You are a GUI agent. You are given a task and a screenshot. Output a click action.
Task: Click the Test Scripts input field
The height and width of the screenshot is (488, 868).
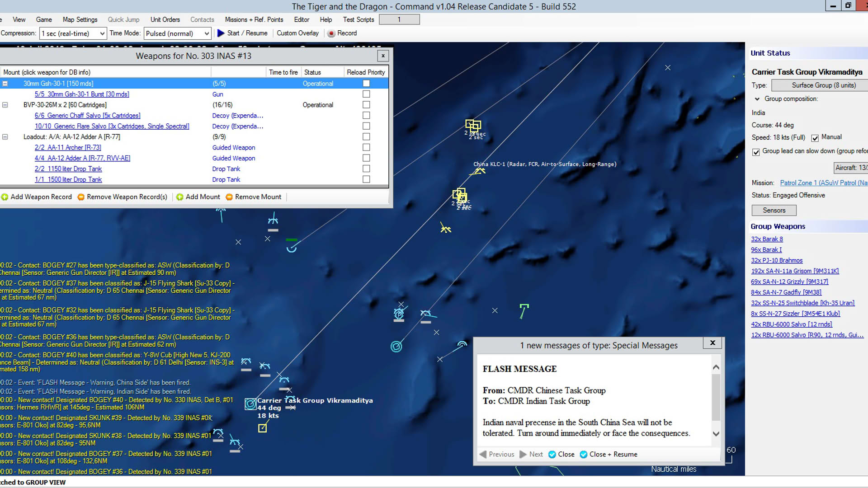tap(399, 19)
